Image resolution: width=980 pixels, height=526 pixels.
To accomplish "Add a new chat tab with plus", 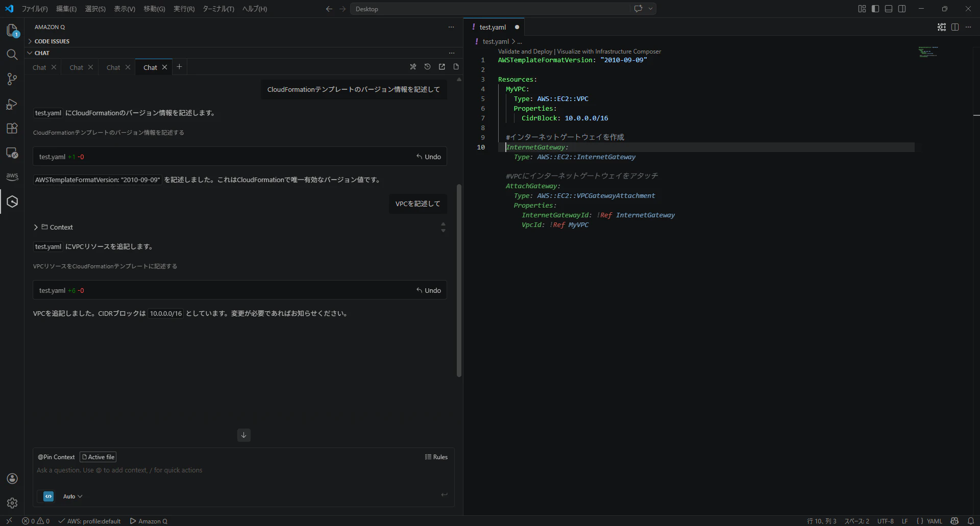I will (179, 67).
